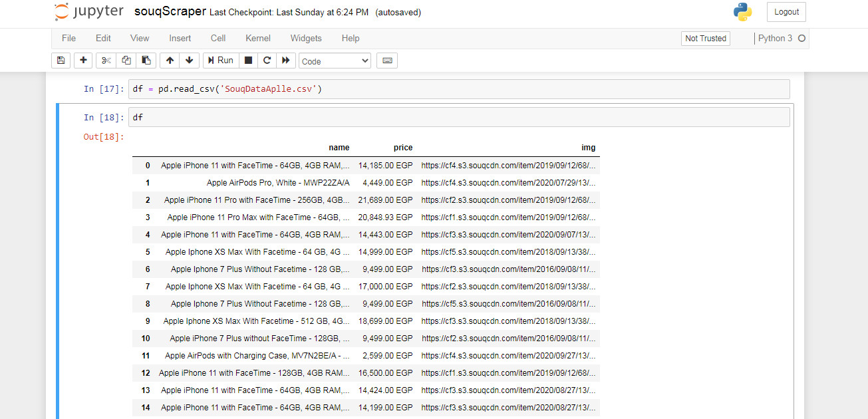
Task: Open the View menu
Action: (x=140, y=39)
